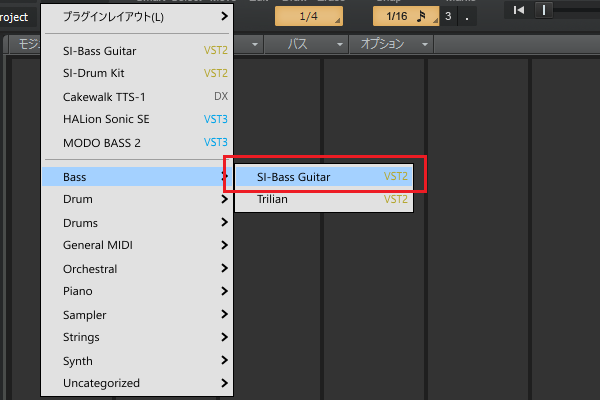The height and width of the screenshot is (400, 600).
Task: Insert HALion Sonic SE VST3
Action: (x=137, y=119)
